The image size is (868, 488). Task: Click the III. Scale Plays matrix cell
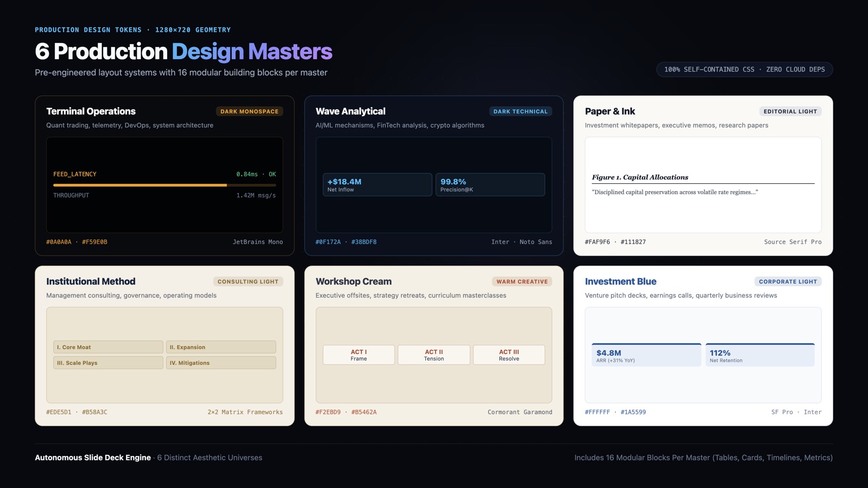(108, 363)
